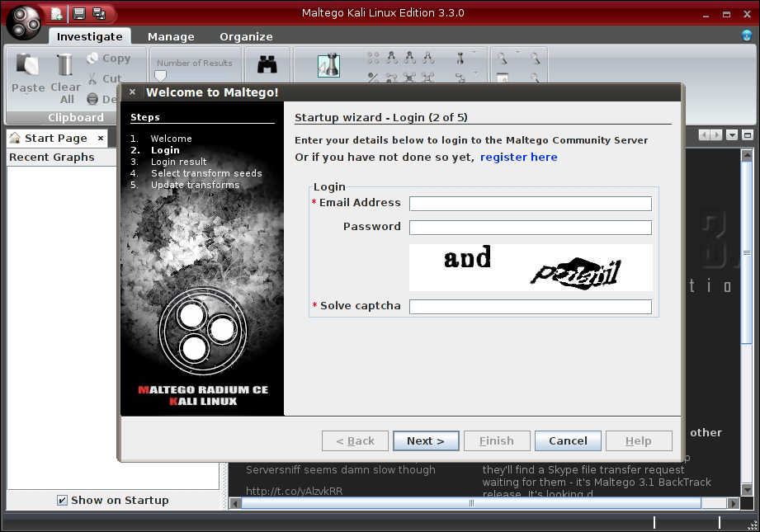Viewport: 760px width, 532px height.
Task: Open the Maltego application orb menu
Action: 24,22
